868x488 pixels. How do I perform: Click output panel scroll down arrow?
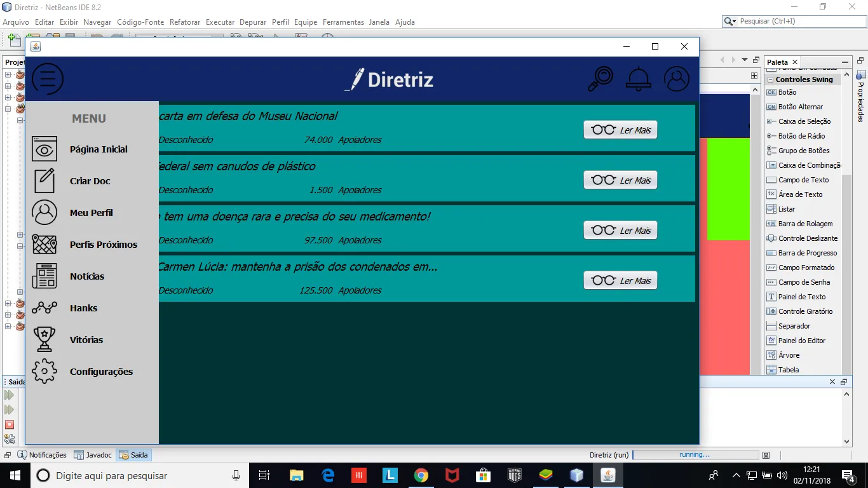846,442
